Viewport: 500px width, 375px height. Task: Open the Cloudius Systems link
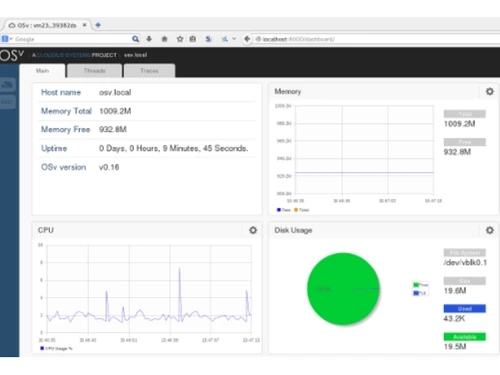click(x=63, y=55)
